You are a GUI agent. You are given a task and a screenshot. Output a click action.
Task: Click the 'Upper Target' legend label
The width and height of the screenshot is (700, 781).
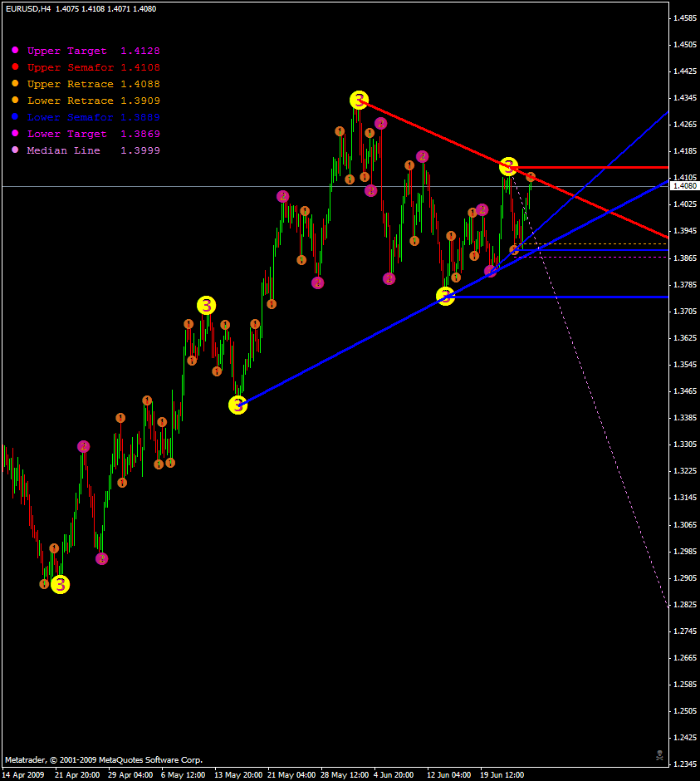66,51
